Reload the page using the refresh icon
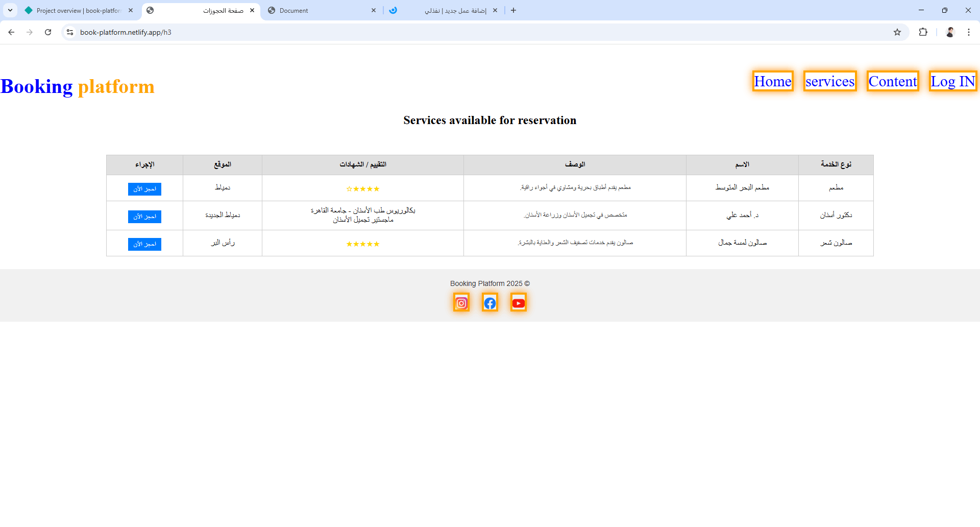 (48, 32)
